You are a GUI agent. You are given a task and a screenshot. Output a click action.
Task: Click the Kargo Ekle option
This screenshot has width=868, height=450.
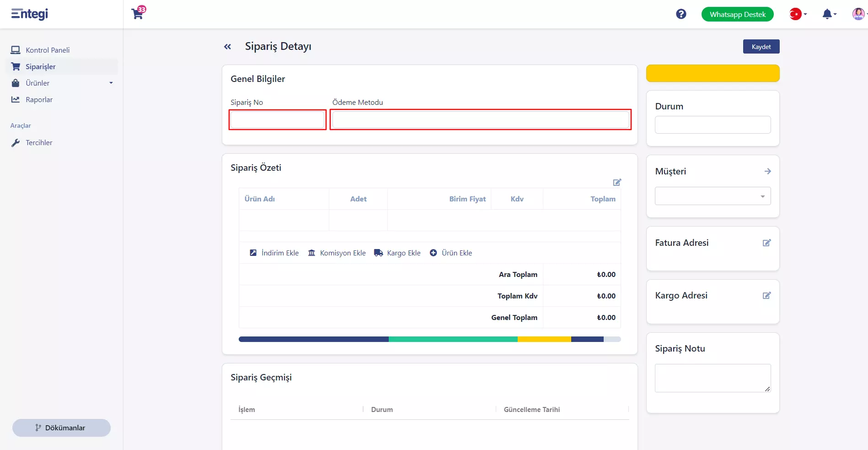397,253
